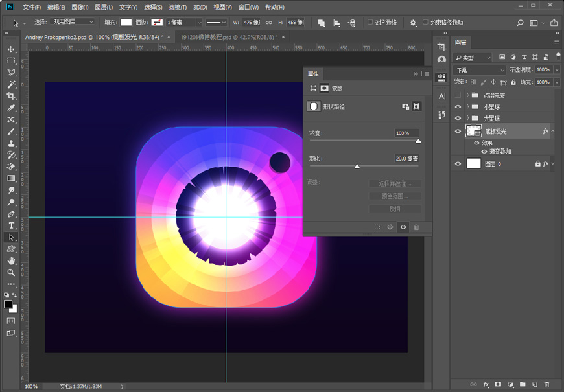Click the trash icon in Properties panel

point(416,227)
